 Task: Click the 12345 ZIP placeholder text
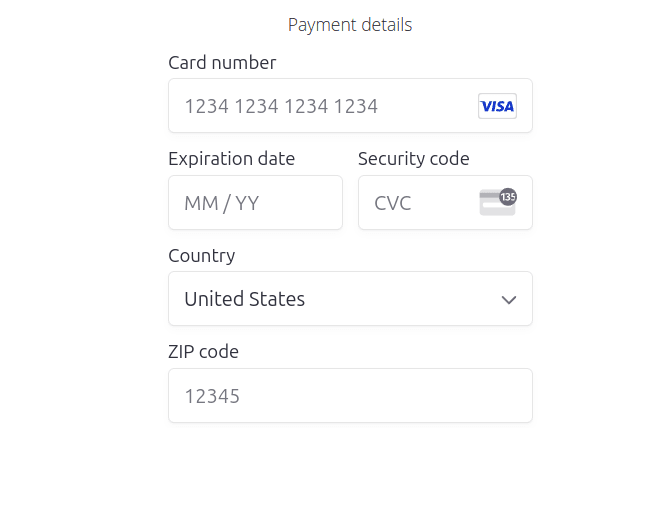(212, 396)
